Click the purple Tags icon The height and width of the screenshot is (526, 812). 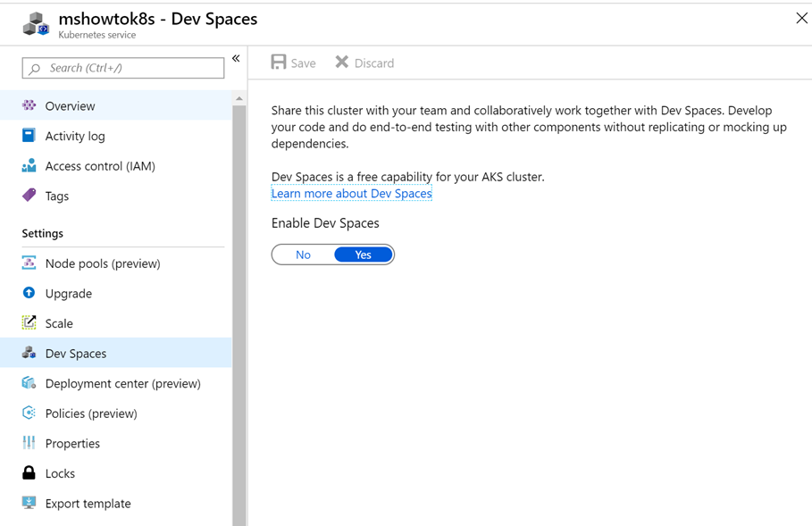pos(29,196)
